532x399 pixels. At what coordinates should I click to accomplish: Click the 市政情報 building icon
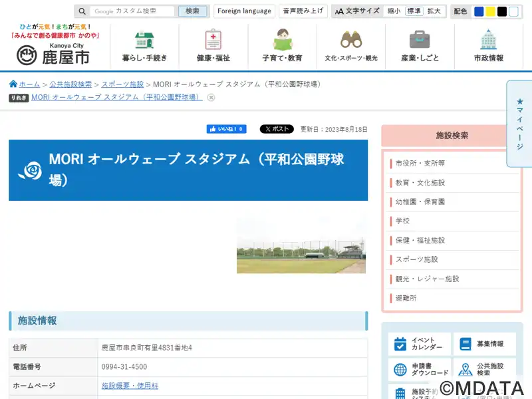point(488,40)
